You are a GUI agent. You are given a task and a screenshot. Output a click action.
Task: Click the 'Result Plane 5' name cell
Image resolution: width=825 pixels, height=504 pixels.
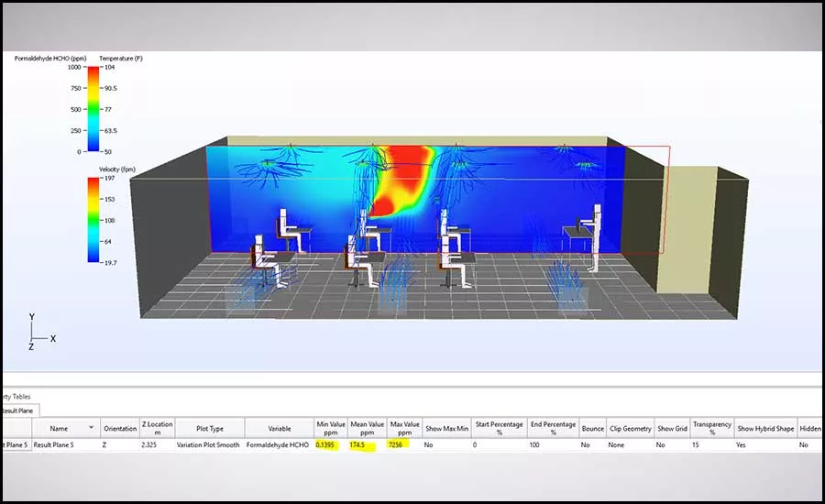(x=66, y=444)
